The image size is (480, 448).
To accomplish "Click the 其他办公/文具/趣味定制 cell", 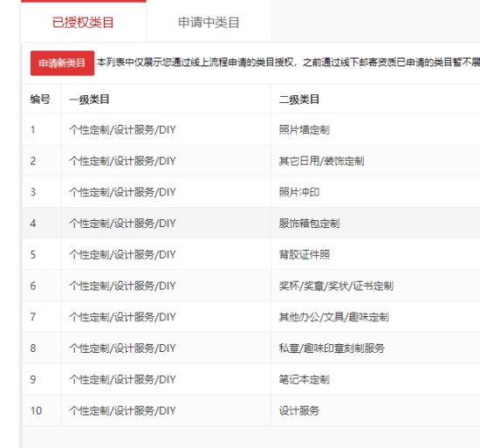I will (x=333, y=317).
